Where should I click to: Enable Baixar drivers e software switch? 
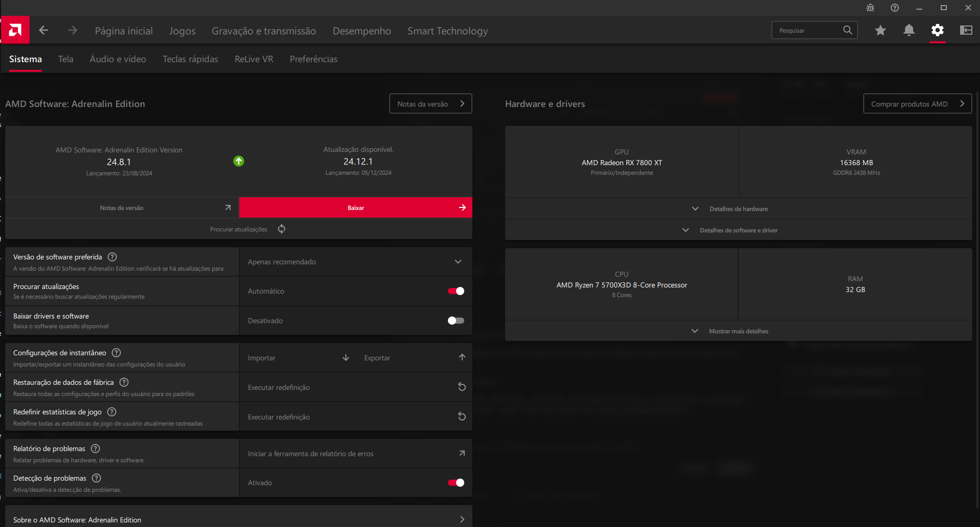pyautogui.click(x=456, y=321)
